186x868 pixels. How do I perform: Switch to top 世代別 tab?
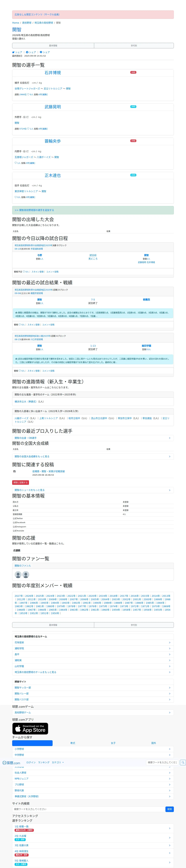click(x=134, y=45)
